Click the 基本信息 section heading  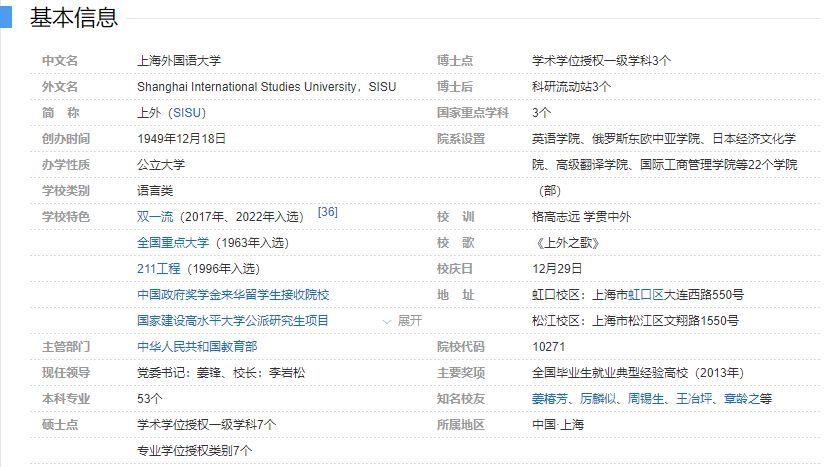pos(74,17)
